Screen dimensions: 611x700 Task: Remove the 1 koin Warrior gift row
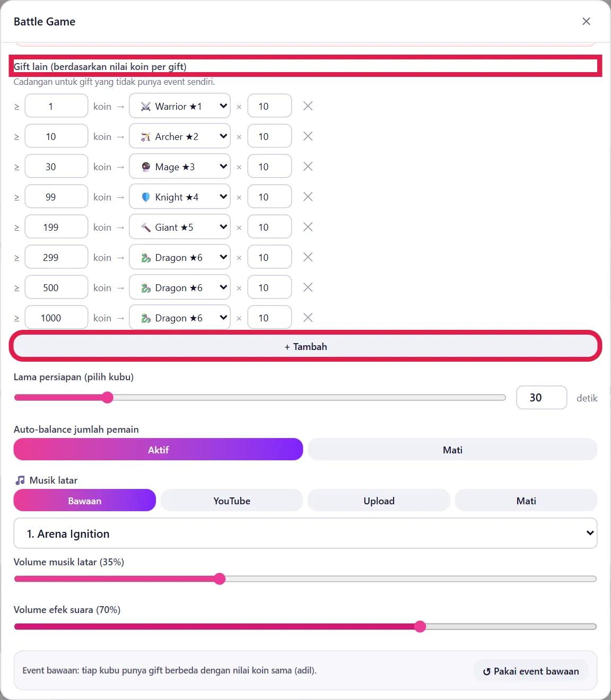coord(308,106)
